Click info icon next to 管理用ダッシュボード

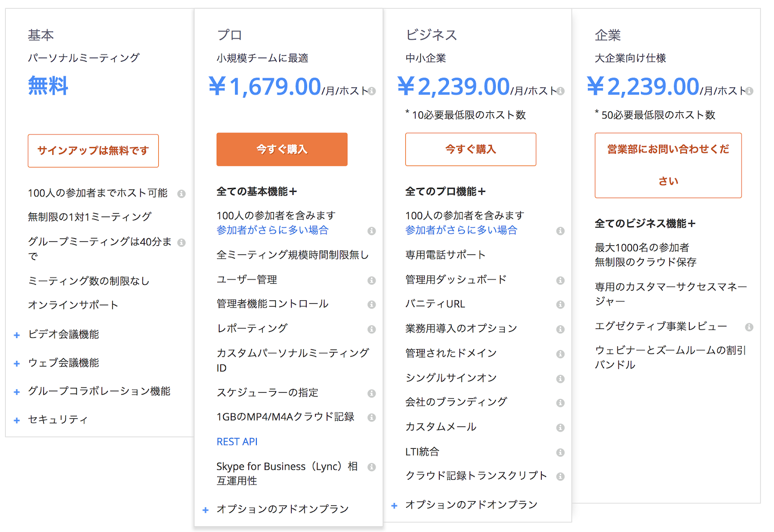[560, 281]
